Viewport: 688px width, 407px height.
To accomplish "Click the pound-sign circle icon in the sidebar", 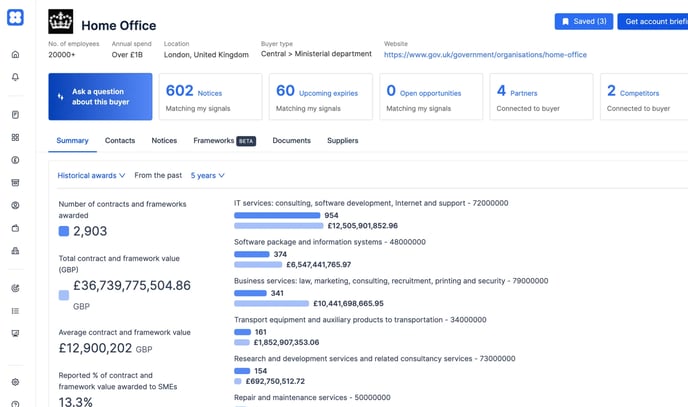I will click(15, 160).
